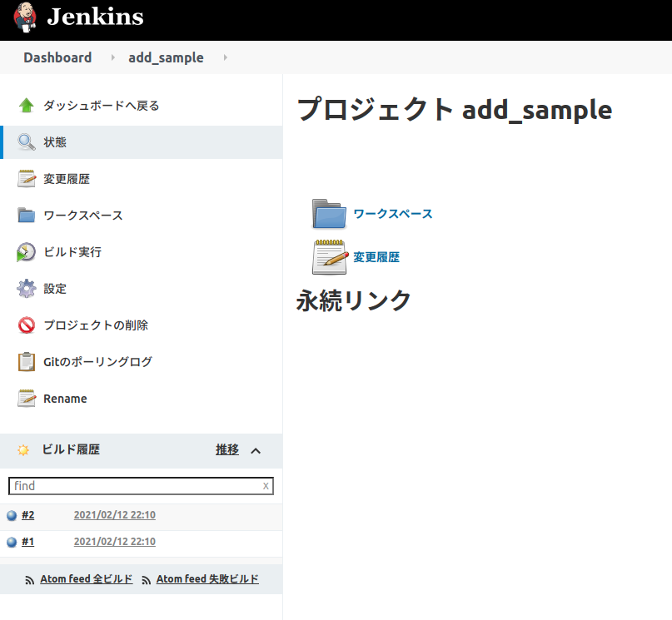Click the プロジェクト add_sample heading

[455, 110]
